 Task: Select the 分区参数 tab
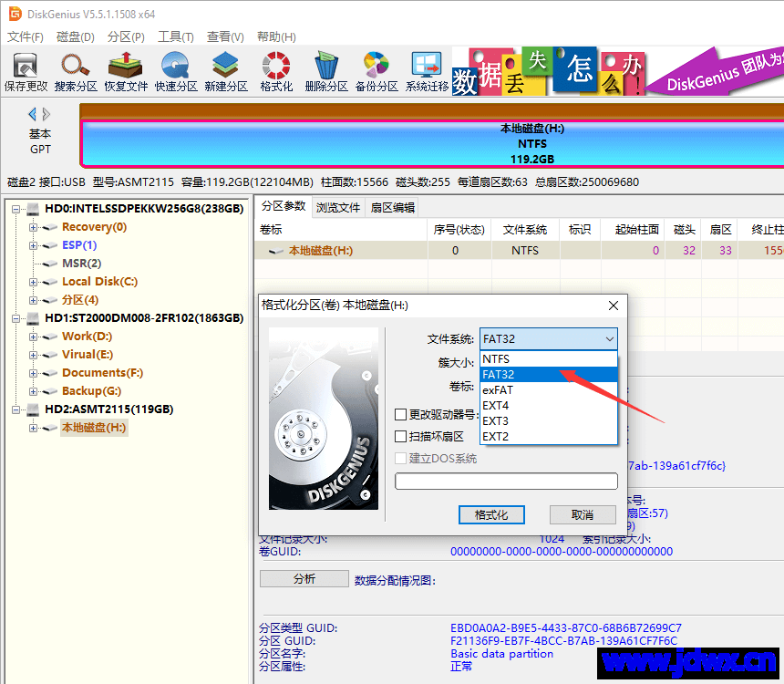[284, 206]
